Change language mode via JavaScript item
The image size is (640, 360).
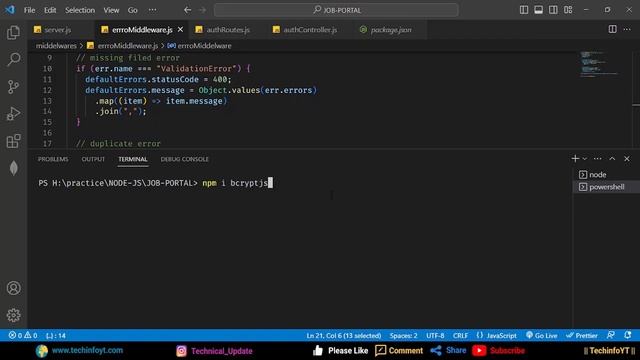496,336
